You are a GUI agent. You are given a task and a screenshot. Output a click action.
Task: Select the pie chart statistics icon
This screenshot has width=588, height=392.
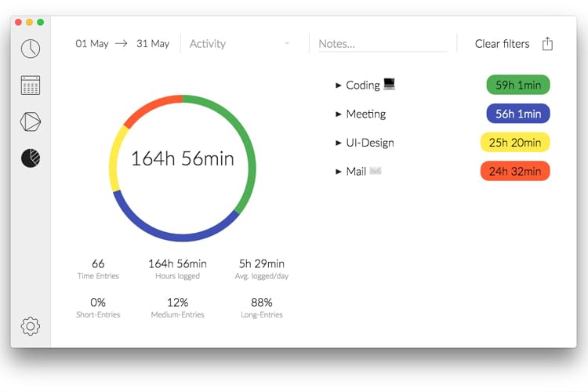click(31, 158)
